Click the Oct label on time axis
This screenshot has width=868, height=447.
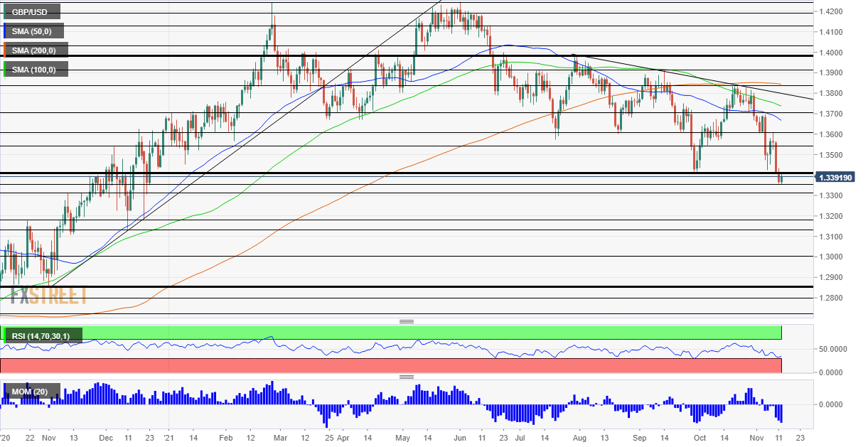click(x=700, y=440)
